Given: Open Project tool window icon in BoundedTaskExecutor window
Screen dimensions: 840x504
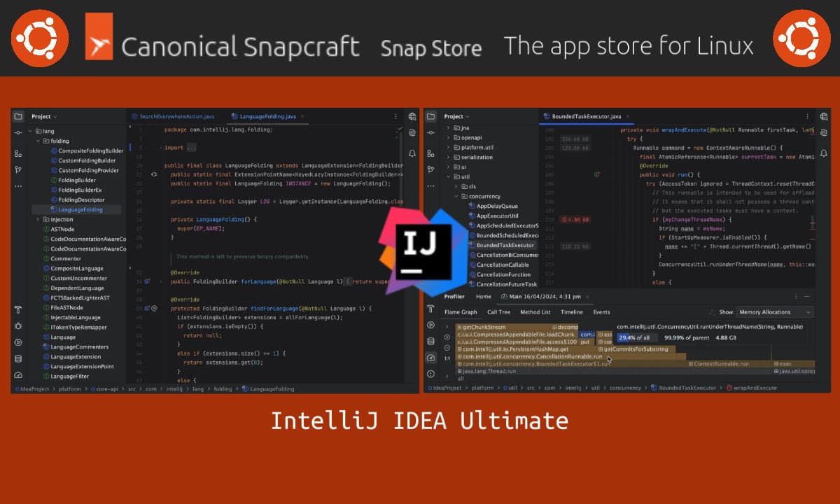Looking at the screenshot, I should pyautogui.click(x=431, y=116).
